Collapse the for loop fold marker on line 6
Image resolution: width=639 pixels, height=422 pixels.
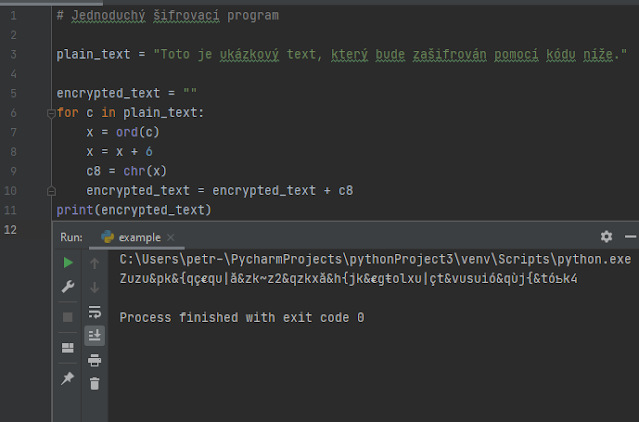51,113
